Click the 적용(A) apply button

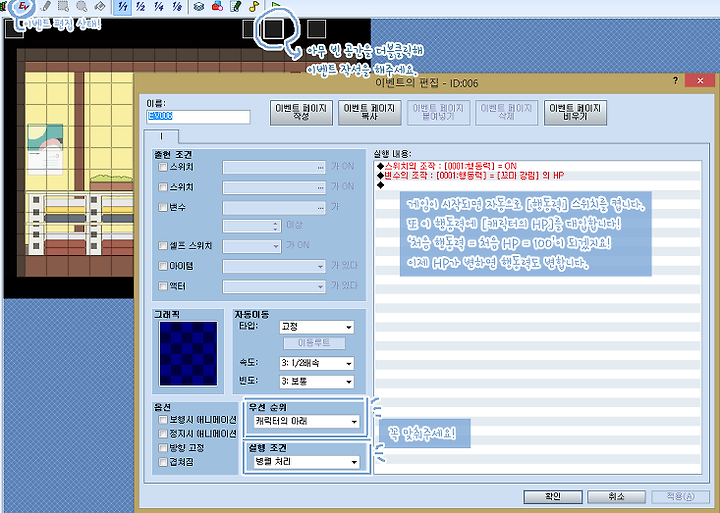click(681, 496)
